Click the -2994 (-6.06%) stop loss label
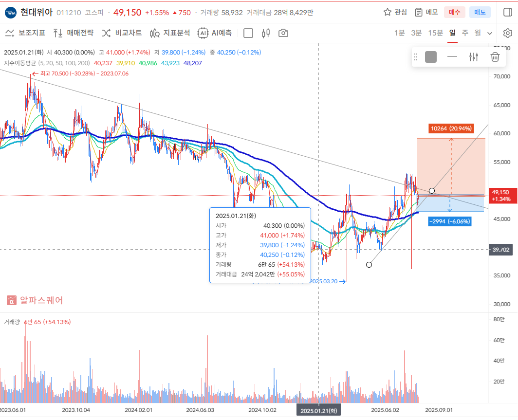Image resolution: width=518 pixels, height=420 pixels. [x=450, y=221]
